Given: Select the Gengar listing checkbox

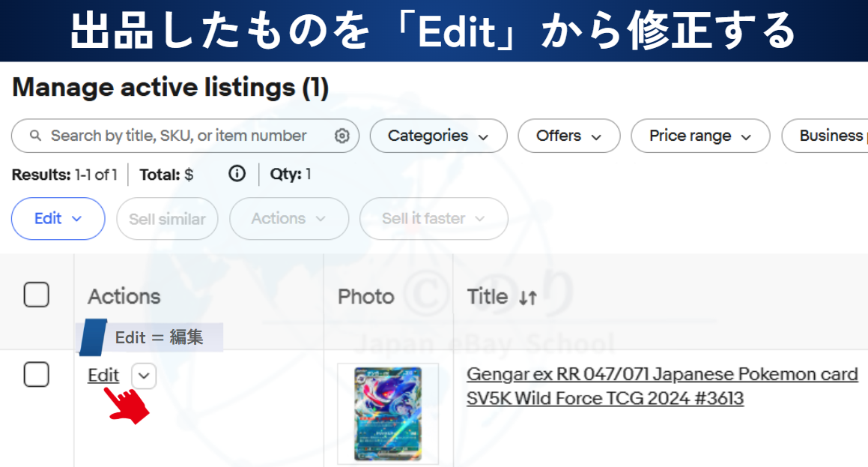Looking at the screenshot, I should (x=36, y=374).
